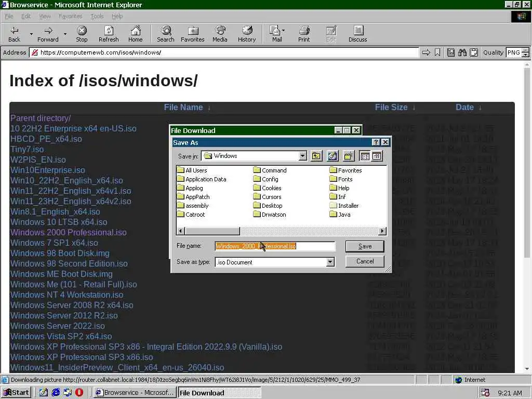Click the Windows Start button
Screen dimensions: 532x399
tap(16, 393)
